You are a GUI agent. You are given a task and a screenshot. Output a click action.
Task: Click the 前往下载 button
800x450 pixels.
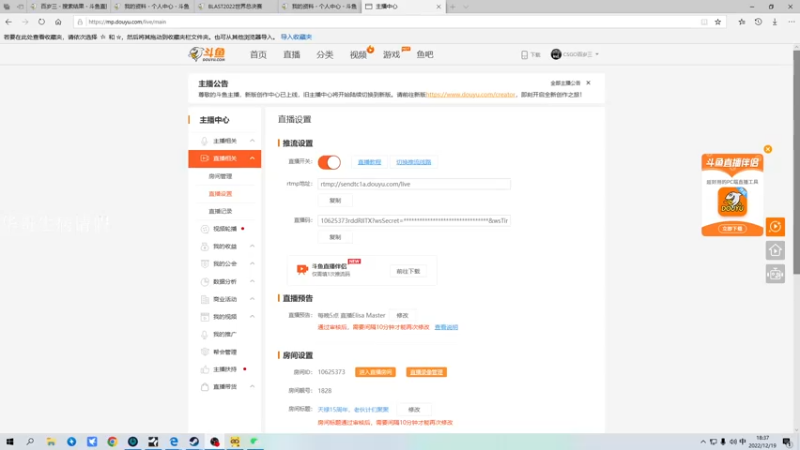pos(408,271)
